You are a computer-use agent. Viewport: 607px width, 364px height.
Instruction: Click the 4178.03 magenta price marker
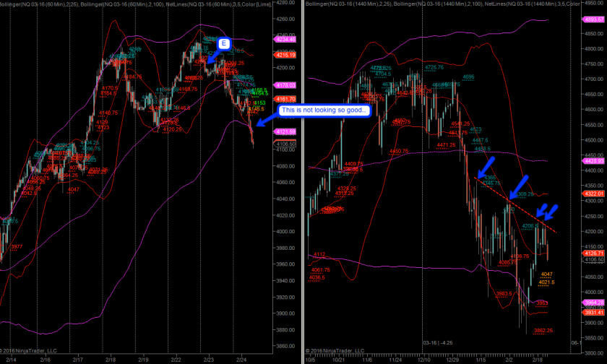point(285,85)
